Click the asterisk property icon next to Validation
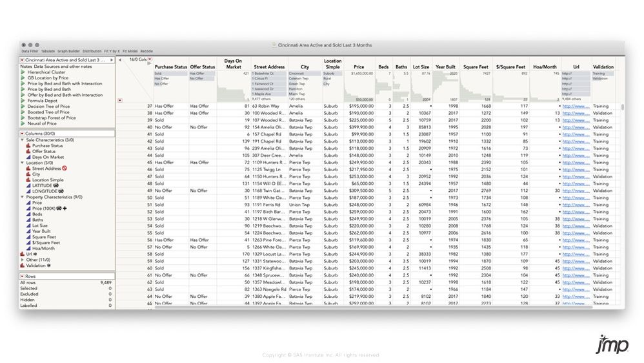 coord(49,265)
